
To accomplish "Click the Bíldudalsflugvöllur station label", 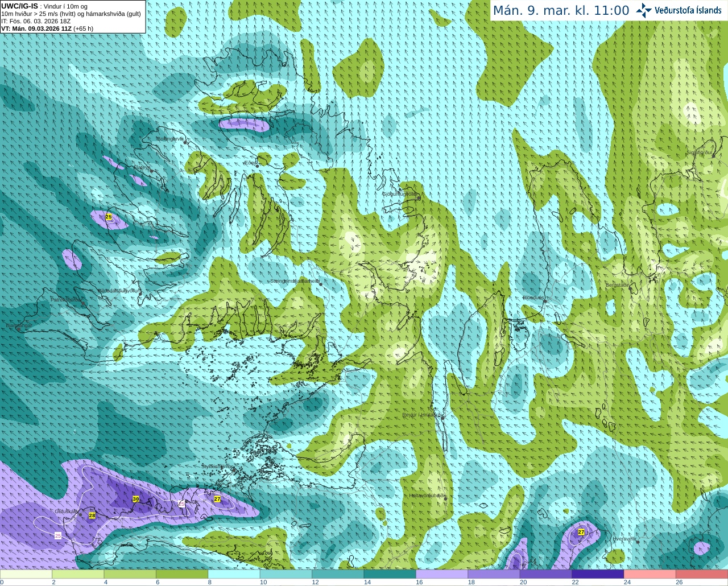I will point(118,290).
